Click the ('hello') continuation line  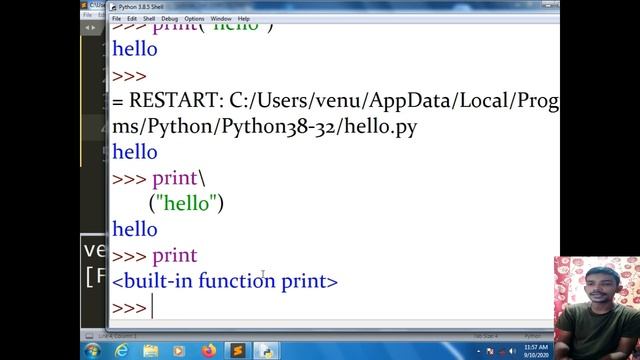[187, 203]
